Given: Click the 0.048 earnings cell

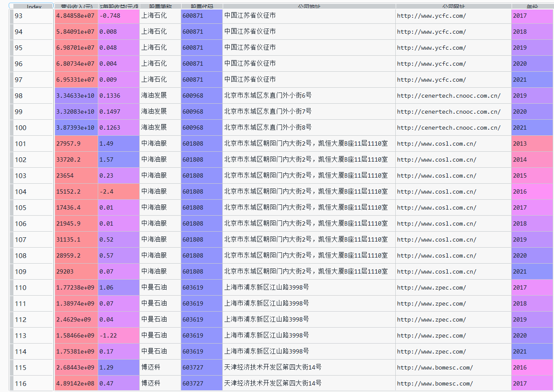Looking at the screenshot, I should pos(118,48).
